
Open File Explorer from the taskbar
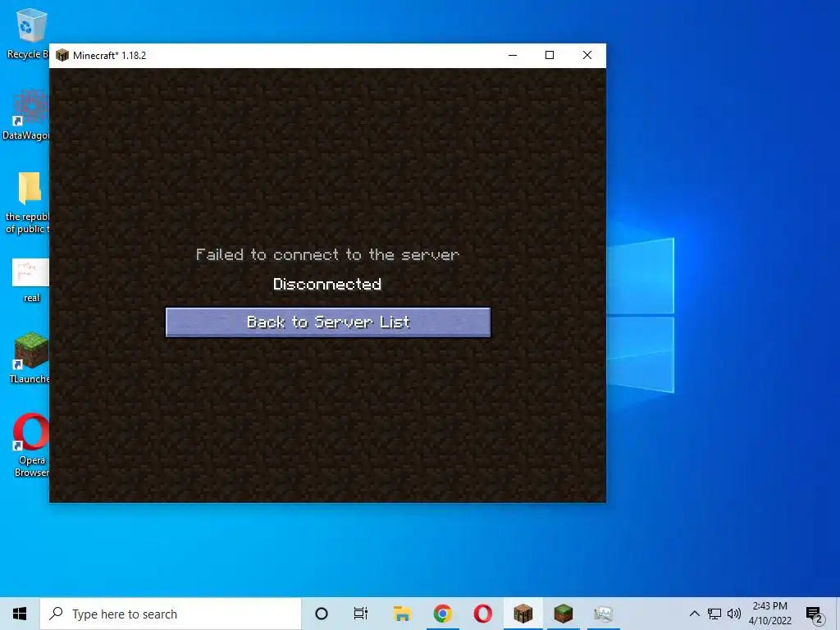[x=402, y=614]
